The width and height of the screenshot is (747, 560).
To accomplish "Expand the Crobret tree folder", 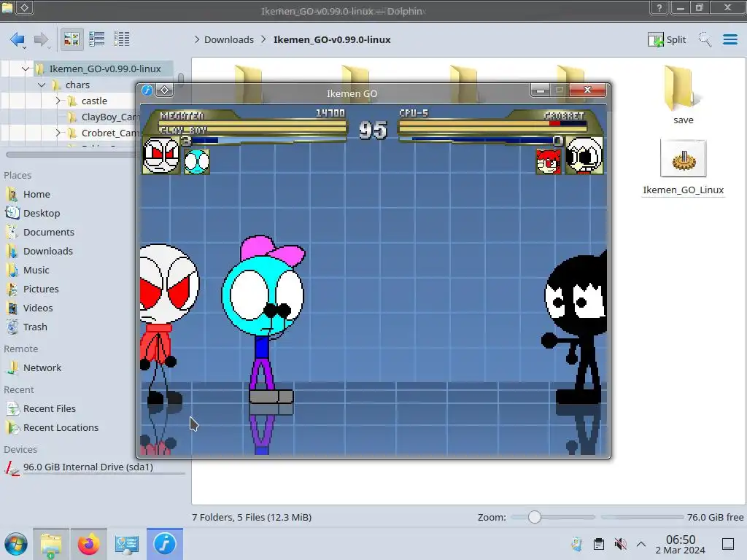I will point(58,133).
